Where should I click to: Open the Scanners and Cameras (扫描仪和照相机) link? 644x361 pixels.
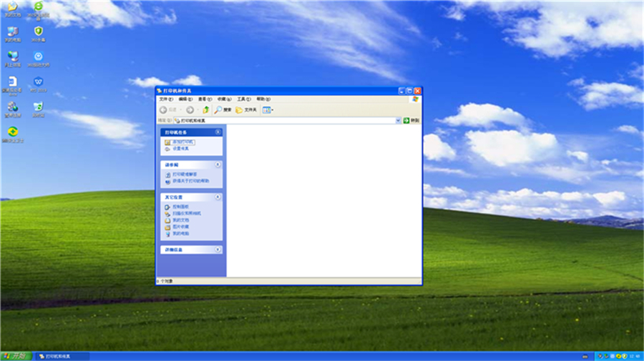pyautogui.click(x=187, y=213)
